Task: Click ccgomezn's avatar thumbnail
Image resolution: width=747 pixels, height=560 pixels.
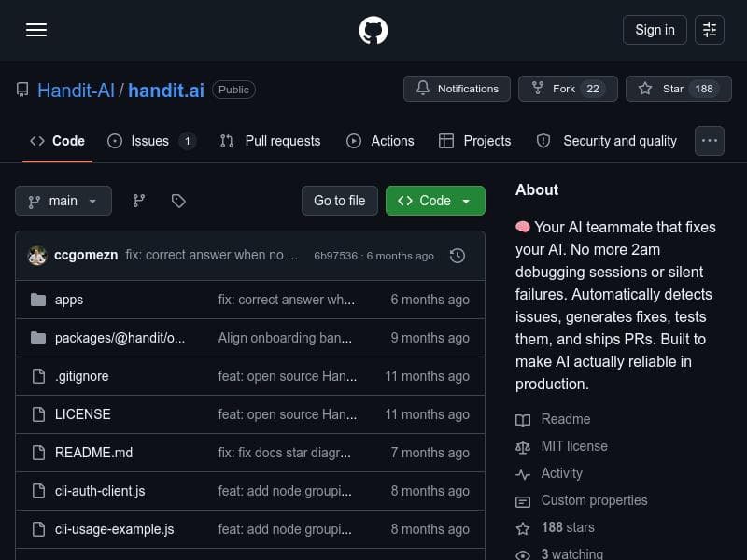Action: (37, 255)
